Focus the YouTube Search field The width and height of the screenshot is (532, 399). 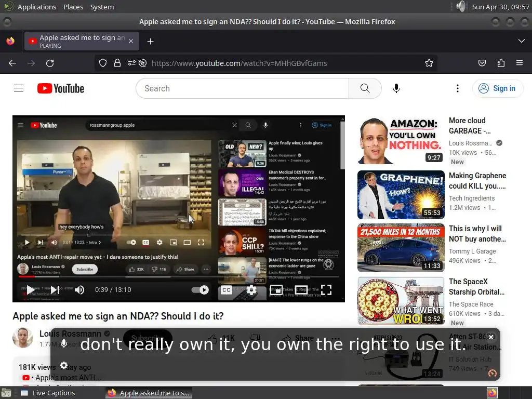pos(242,88)
